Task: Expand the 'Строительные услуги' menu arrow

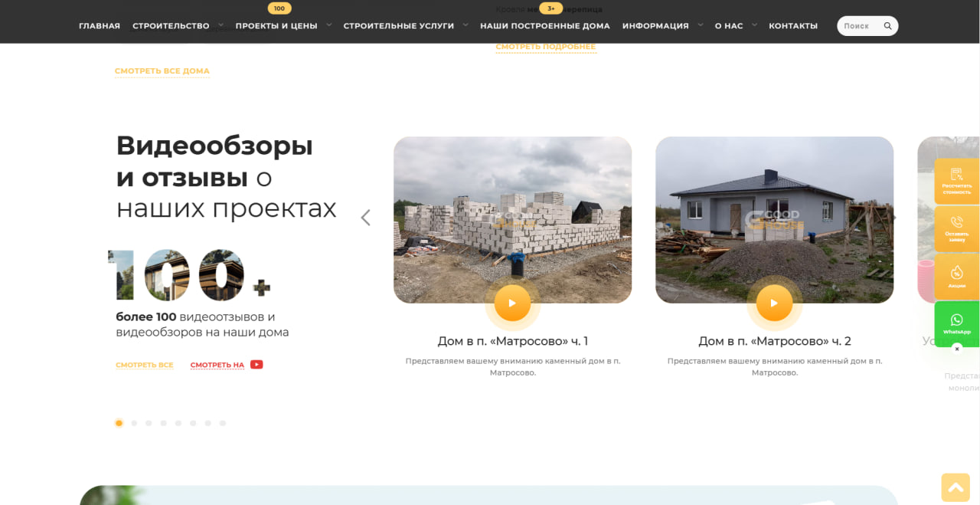Action: (465, 25)
